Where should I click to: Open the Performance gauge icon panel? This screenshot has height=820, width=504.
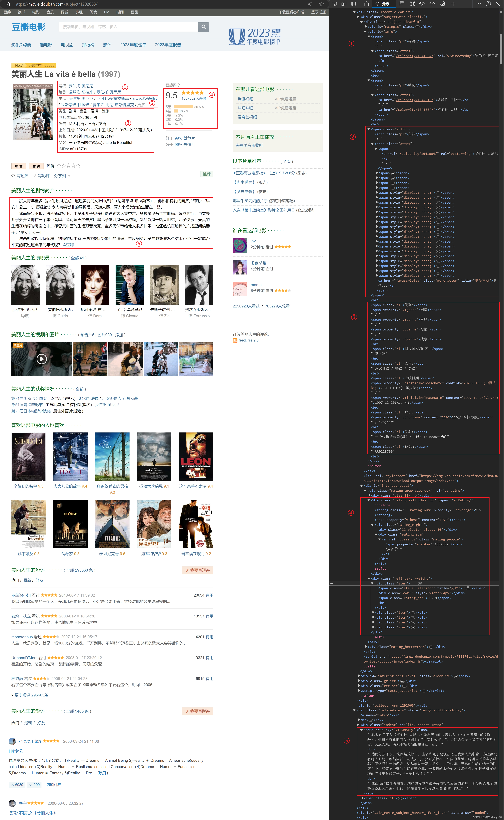[x=432, y=4]
